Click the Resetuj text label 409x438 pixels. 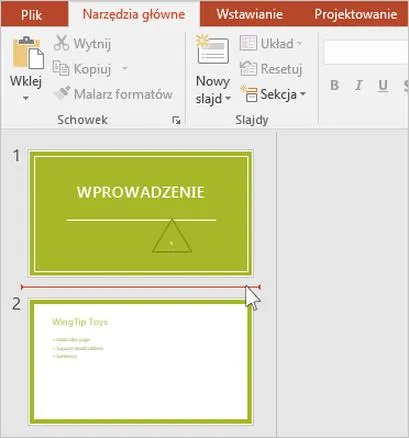pyautogui.click(x=282, y=69)
